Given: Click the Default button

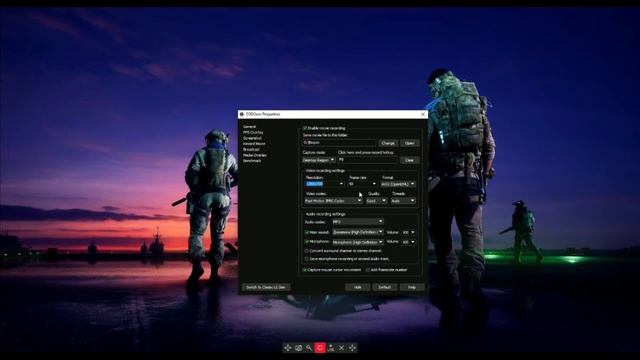Looking at the screenshot, I should 384,287.
